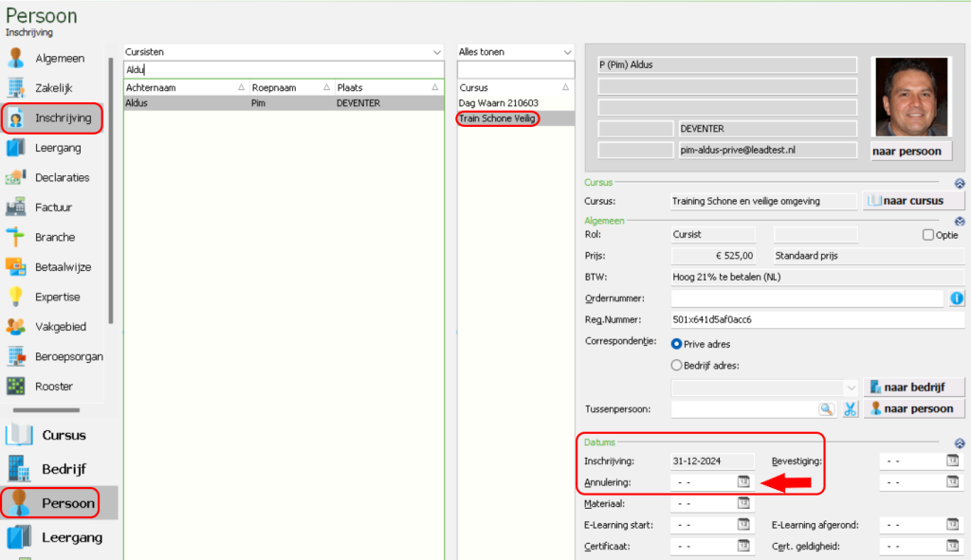The height and width of the screenshot is (560, 971).
Task: Select Train Schone Veilig course
Action: [515, 118]
